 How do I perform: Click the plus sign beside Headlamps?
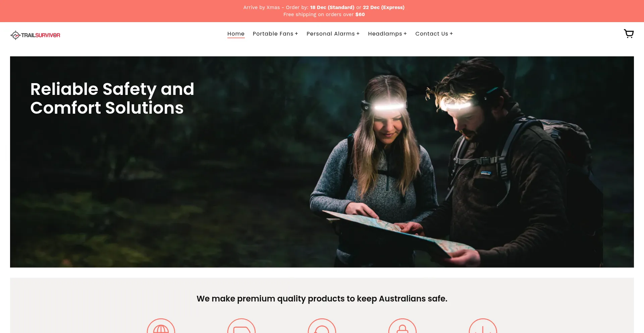click(405, 34)
